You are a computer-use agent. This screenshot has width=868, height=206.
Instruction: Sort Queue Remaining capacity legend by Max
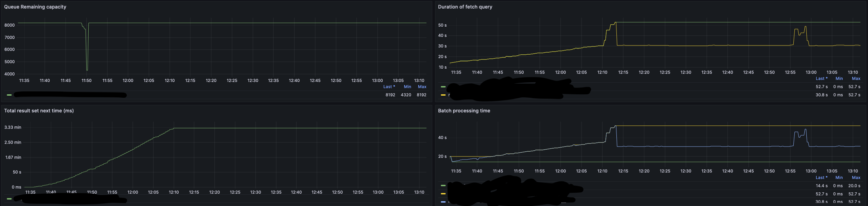[422, 87]
